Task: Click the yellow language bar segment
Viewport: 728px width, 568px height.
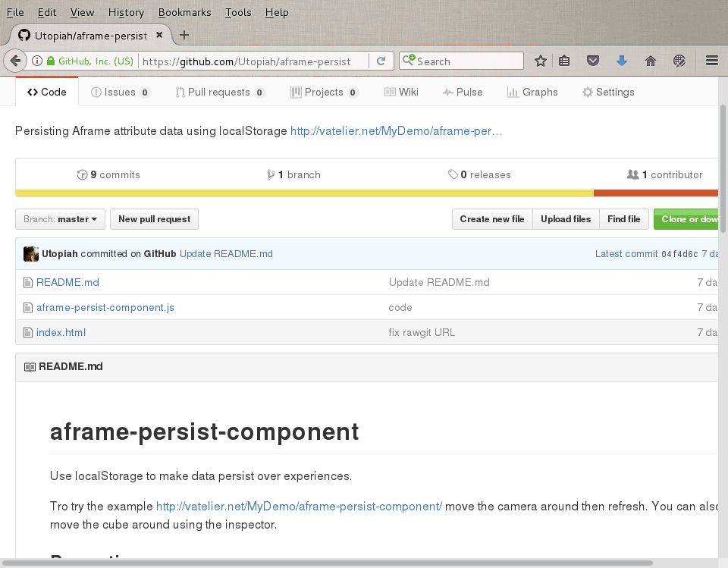Action: click(x=303, y=193)
